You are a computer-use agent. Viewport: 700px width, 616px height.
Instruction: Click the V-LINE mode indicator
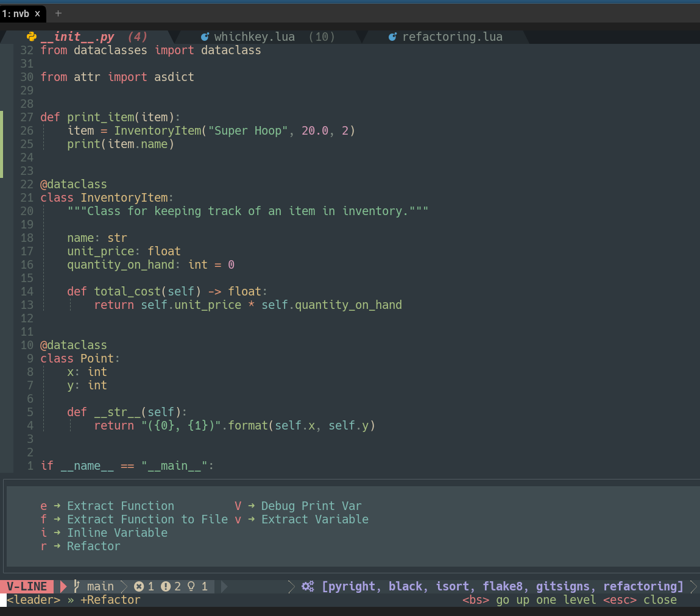26,586
